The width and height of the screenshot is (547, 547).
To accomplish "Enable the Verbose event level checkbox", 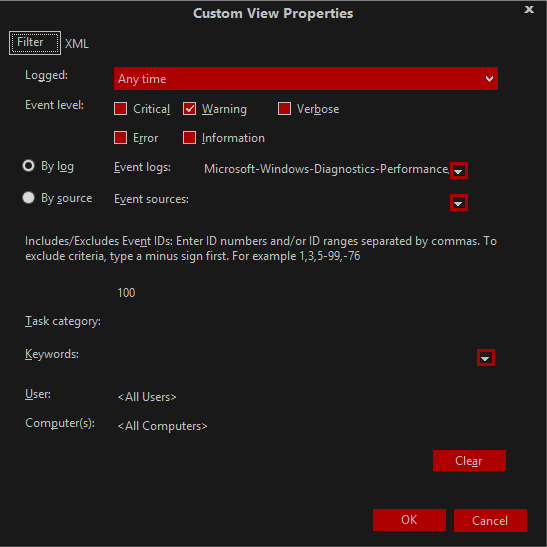I will [x=284, y=108].
